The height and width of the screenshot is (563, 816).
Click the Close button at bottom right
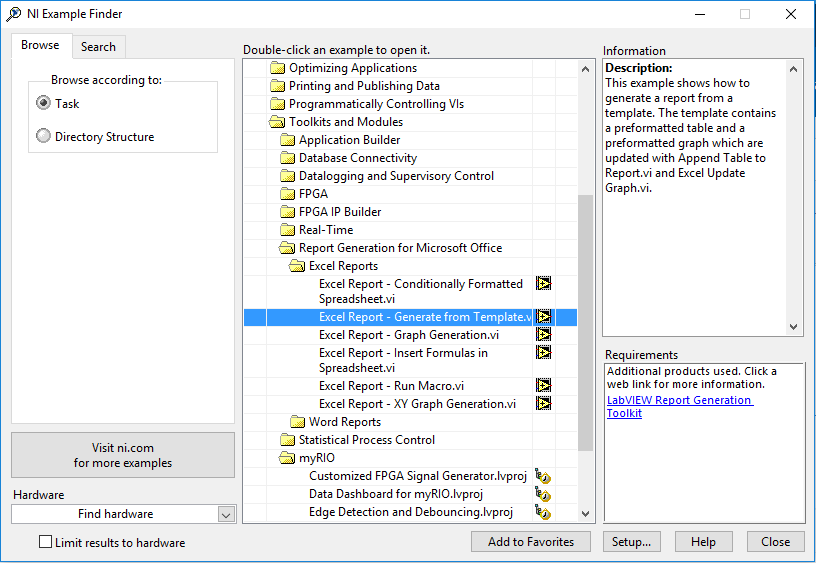click(775, 542)
